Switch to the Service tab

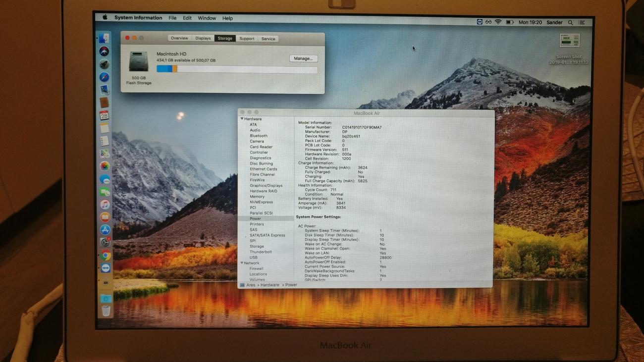pyautogui.click(x=268, y=39)
